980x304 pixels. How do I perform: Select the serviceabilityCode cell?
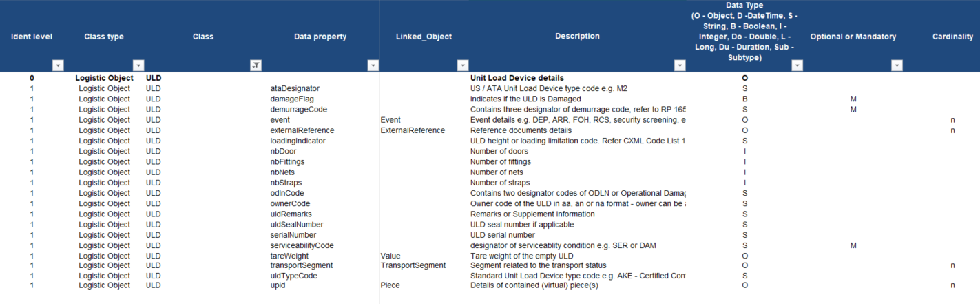point(302,245)
